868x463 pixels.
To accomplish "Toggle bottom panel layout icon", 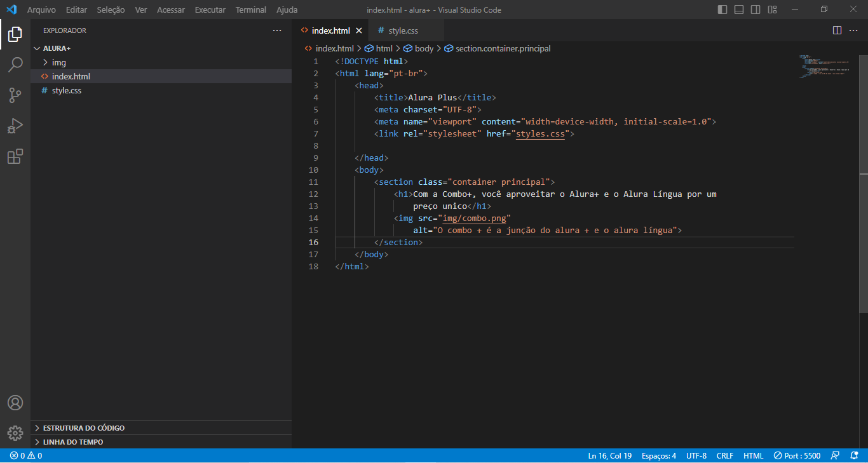I will (739, 10).
